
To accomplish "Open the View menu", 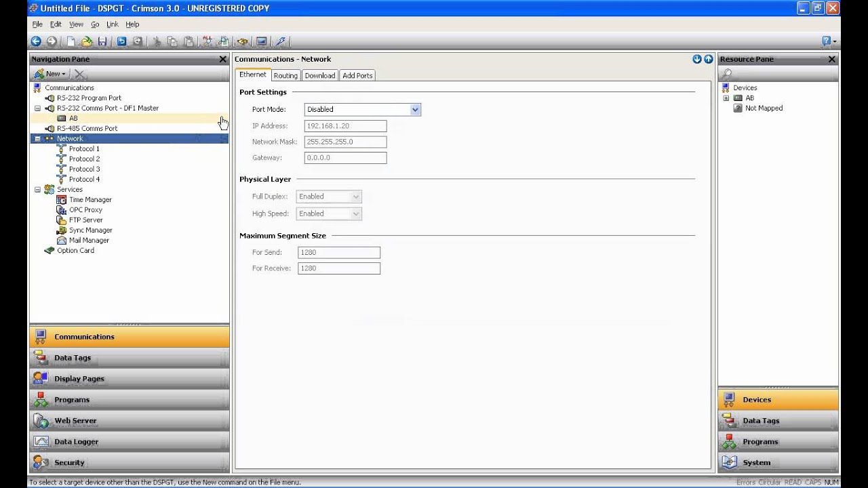I will tap(76, 24).
